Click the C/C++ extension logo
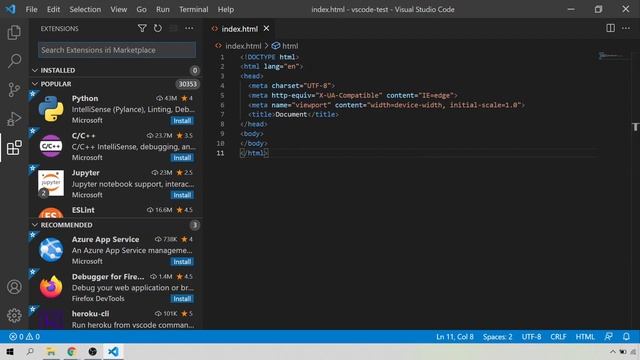640x360 pixels. 51,146
